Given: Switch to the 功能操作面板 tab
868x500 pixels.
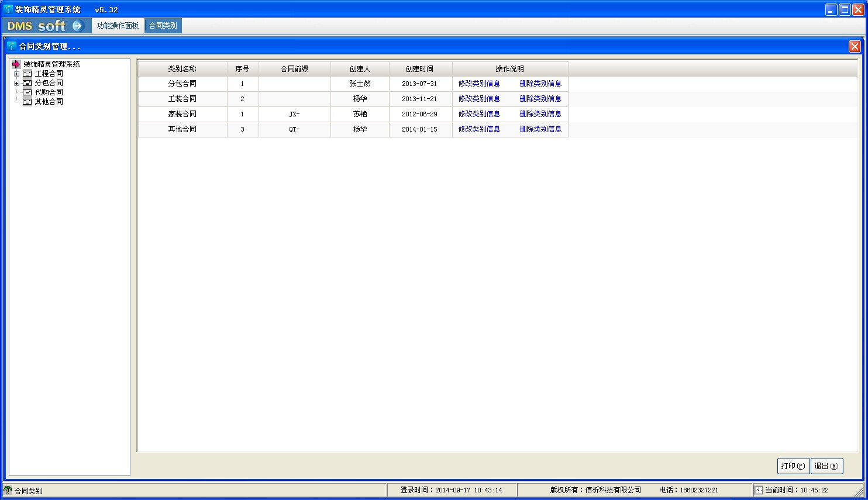Looking at the screenshot, I should [x=118, y=26].
